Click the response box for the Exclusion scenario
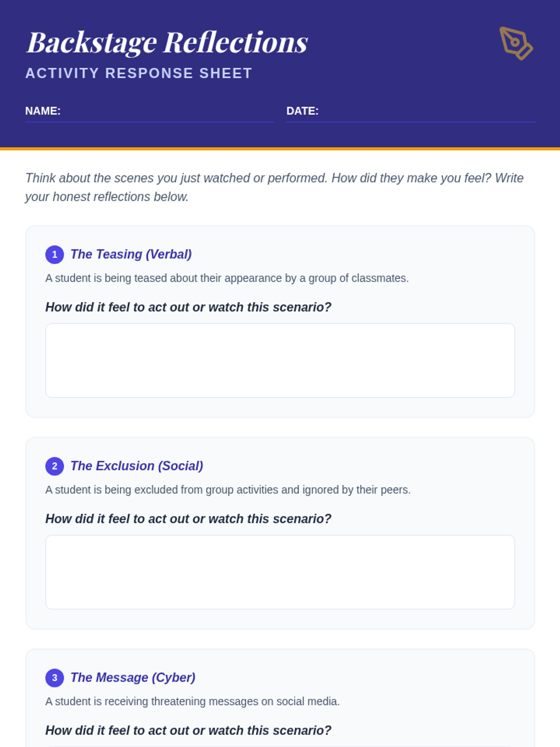The width and height of the screenshot is (560, 747). [x=280, y=572]
